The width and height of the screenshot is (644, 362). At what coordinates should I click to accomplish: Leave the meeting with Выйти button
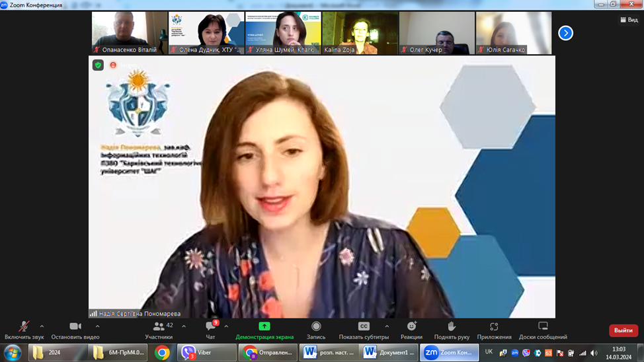(623, 330)
